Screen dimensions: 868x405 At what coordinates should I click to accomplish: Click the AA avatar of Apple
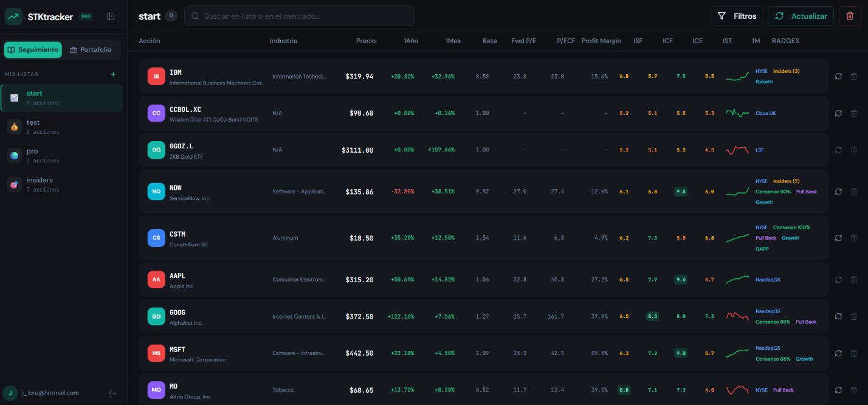pos(156,280)
